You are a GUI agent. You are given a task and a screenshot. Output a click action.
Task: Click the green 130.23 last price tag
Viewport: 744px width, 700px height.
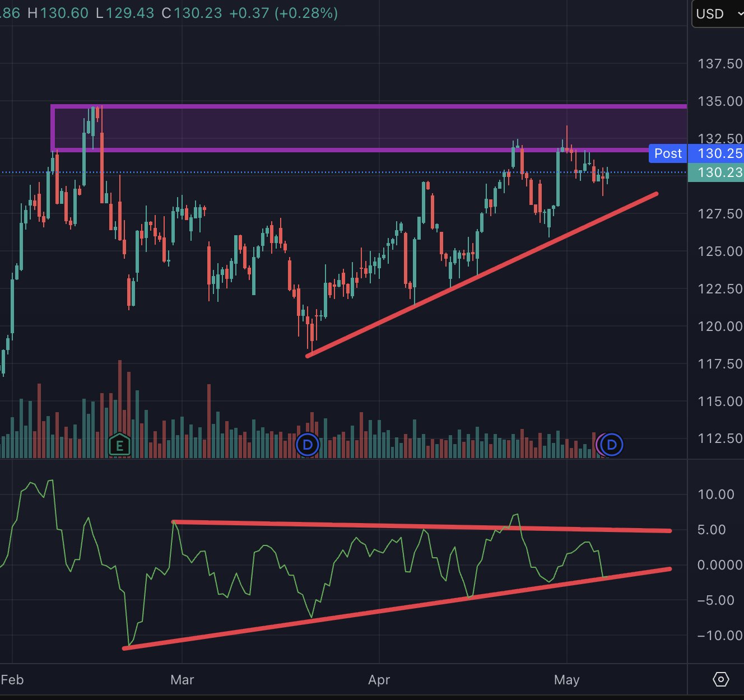(x=715, y=172)
